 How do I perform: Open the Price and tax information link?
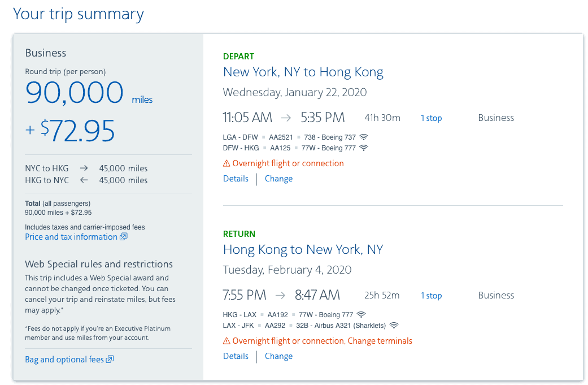pyautogui.click(x=71, y=237)
